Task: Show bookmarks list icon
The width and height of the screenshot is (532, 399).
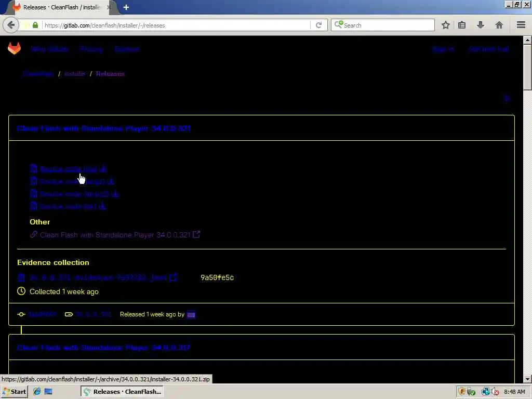Action: [x=462, y=25]
